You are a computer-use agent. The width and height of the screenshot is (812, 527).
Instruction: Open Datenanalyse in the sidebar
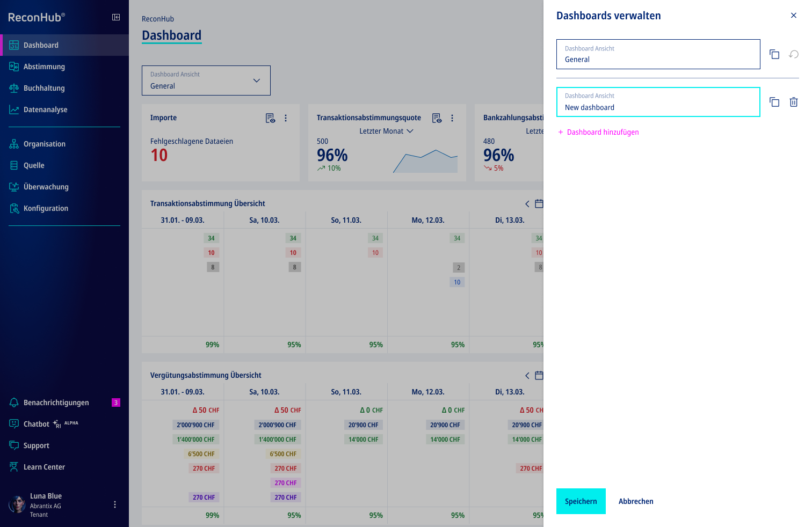[x=45, y=109]
